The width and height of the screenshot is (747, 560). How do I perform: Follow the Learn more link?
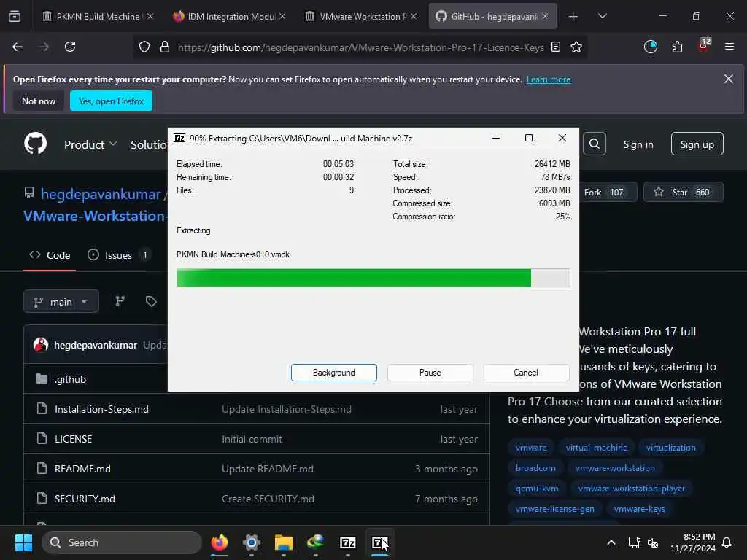[x=549, y=79]
